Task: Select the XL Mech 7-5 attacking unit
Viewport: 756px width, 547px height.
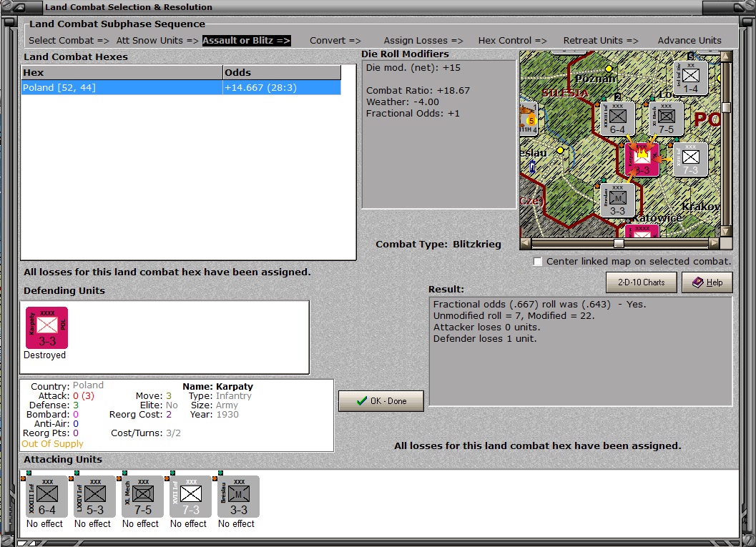Action: (142, 496)
